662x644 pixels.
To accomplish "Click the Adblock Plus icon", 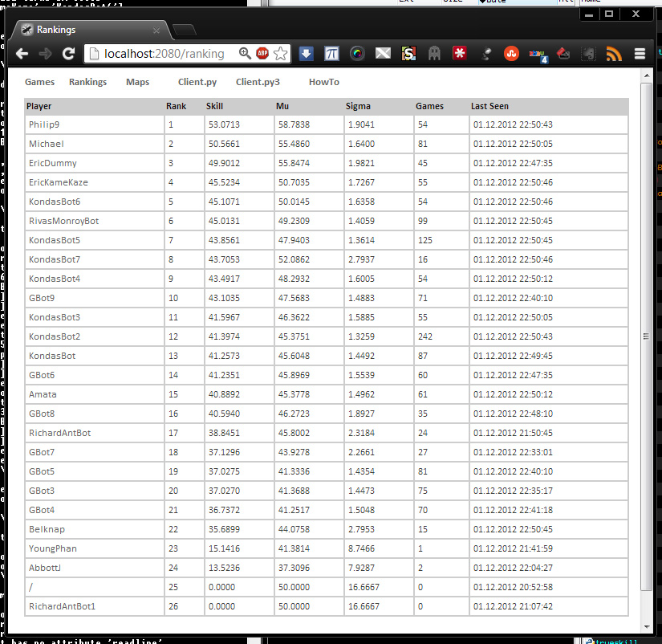I will click(x=262, y=54).
